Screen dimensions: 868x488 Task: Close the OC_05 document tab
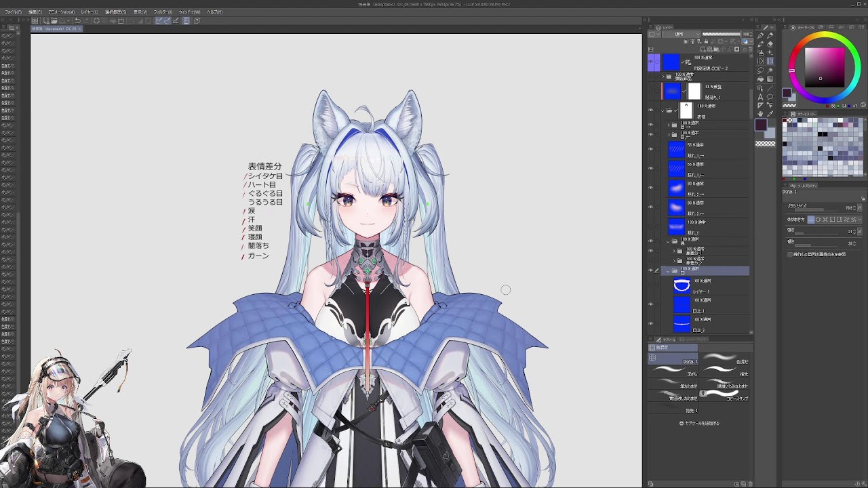pyautogui.click(x=79, y=28)
